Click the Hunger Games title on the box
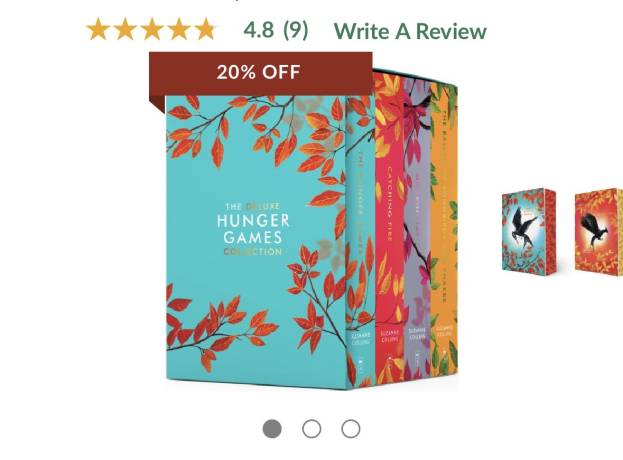Image resolution: width=623 pixels, height=460 pixels. (253, 229)
